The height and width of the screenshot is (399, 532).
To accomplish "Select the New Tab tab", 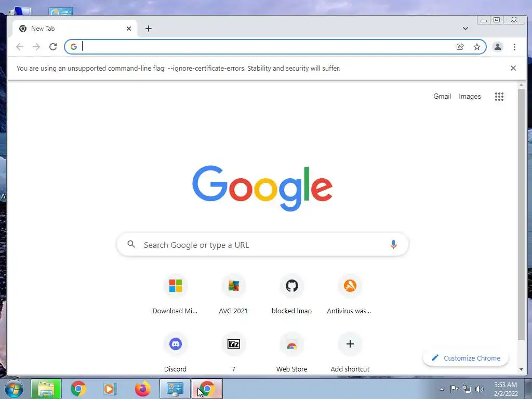I will pyautogui.click(x=75, y=29).
